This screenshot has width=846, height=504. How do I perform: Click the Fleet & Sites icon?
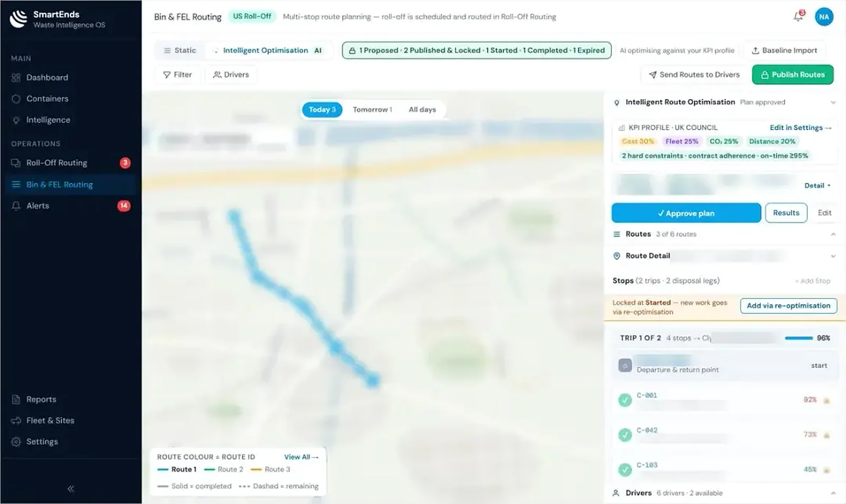coord(16,421)
